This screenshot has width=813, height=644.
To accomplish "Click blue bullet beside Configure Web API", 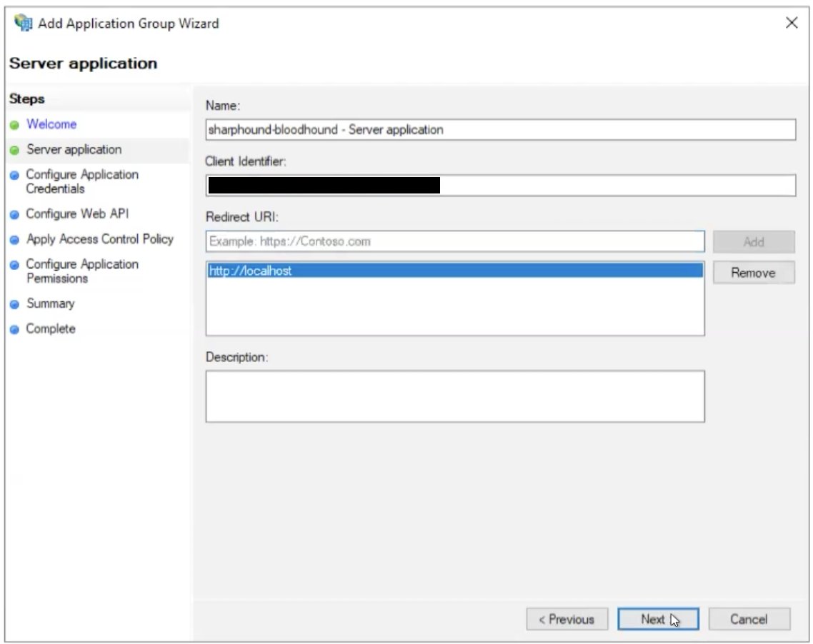I will pos(14,214).
